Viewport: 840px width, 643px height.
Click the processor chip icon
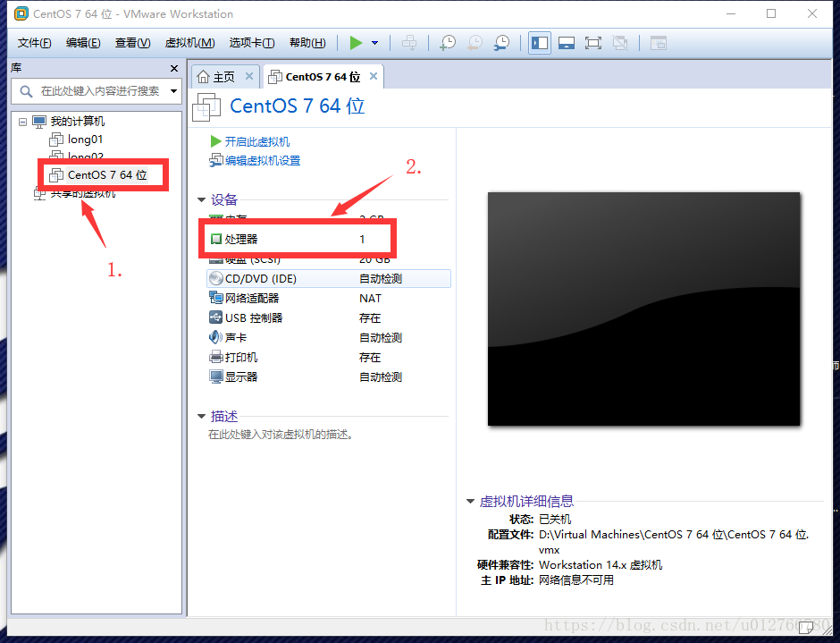[x=216, y=239]
